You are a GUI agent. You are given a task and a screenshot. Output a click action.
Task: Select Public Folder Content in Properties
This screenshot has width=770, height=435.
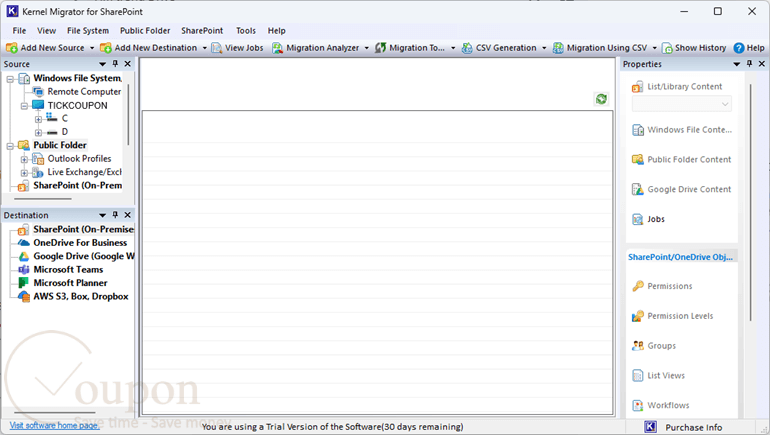point(682,160)
